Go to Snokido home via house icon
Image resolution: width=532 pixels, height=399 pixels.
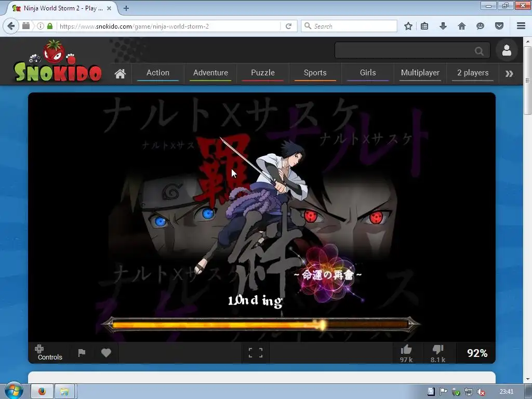[x=120, y=74]
